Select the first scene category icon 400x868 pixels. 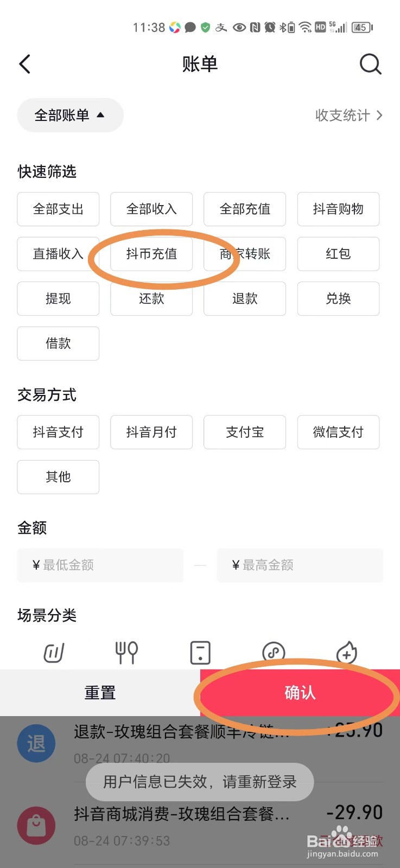coord(54,653)
